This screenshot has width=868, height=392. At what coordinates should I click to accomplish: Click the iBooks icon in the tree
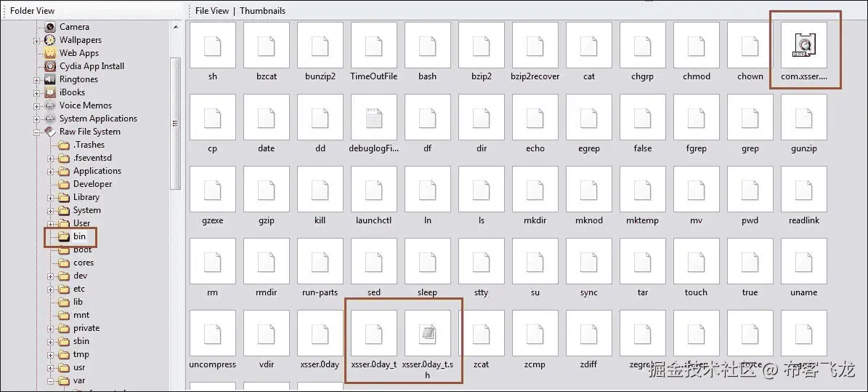(x=50, y=92)
